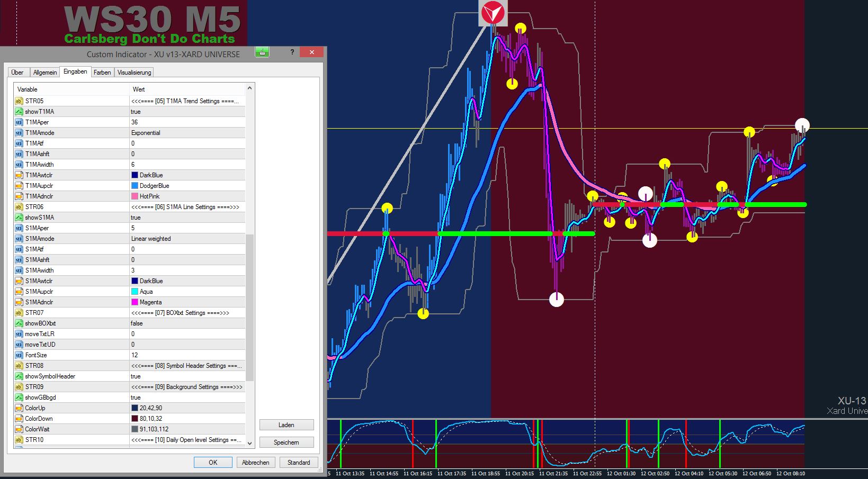The width and height of the screenshot is (868, 479).
Task: Open the Allgemein tab
Action: coord(45,73)
